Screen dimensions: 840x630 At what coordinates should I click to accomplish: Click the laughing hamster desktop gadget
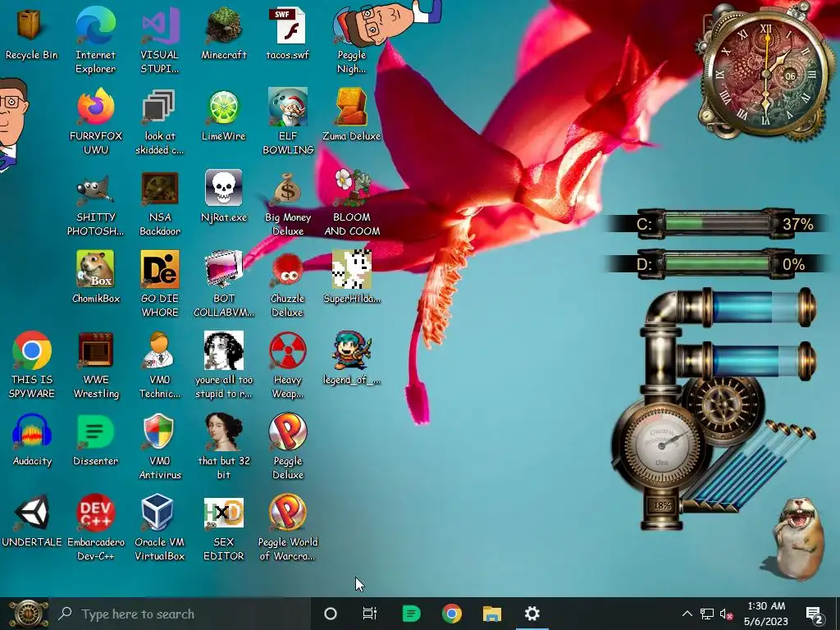click(x=798, y=538)
